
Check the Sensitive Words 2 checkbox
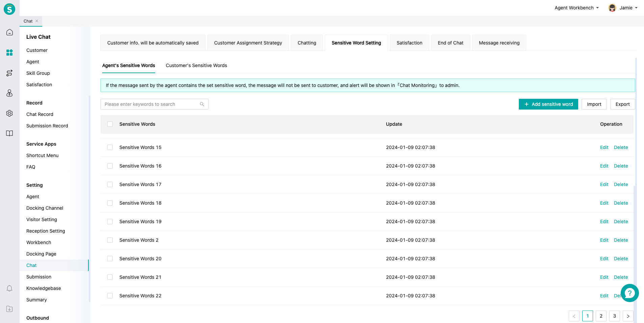(110, 240)
